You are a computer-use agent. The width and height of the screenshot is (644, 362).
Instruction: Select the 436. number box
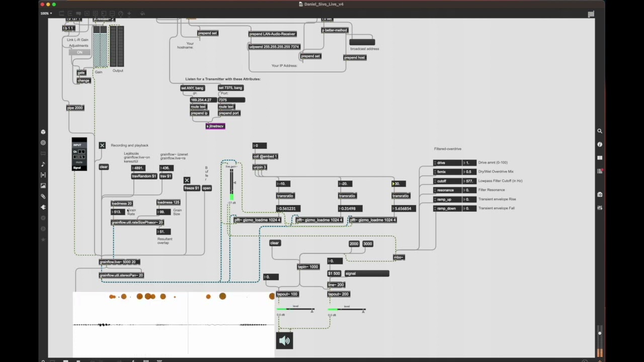(167, 168)
